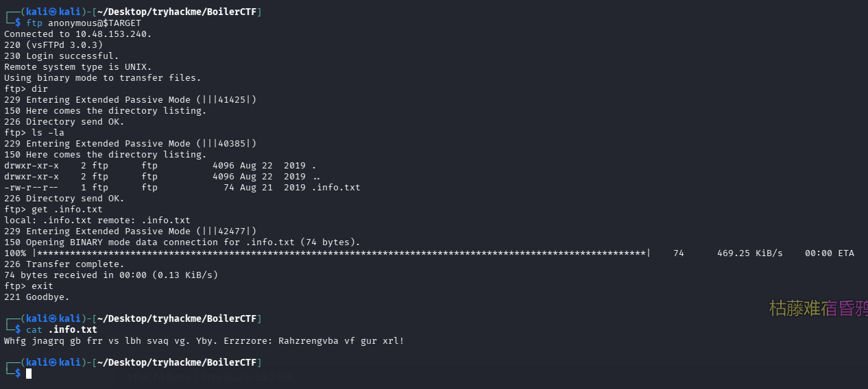The width and height of the screenshot is (868, 389).
Task: Click the "230 Login successful." line
Action: [x=61, y=55]
